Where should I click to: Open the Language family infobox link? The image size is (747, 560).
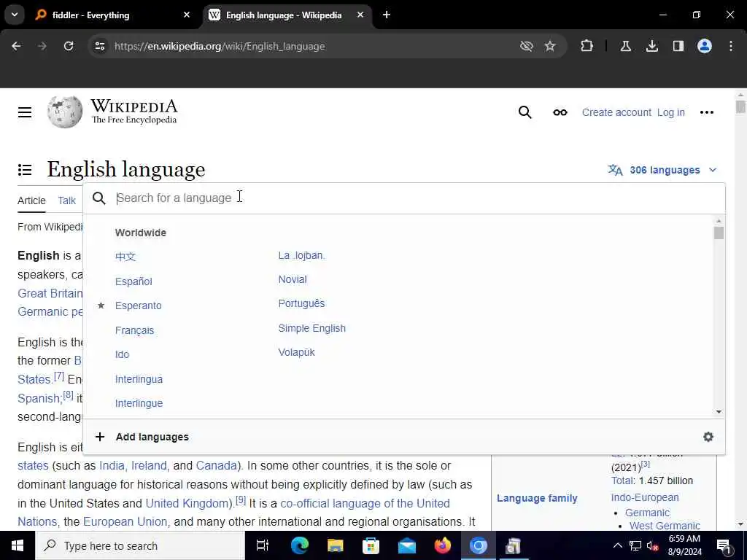[x=537, y=498]
